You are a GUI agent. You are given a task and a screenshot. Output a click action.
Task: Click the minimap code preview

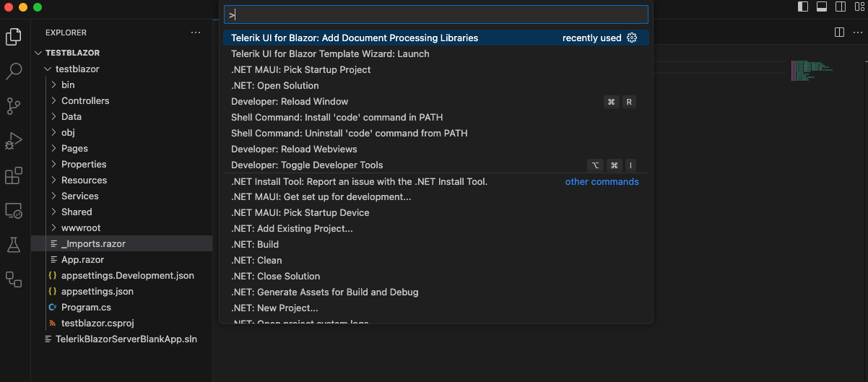coord(812,69)
